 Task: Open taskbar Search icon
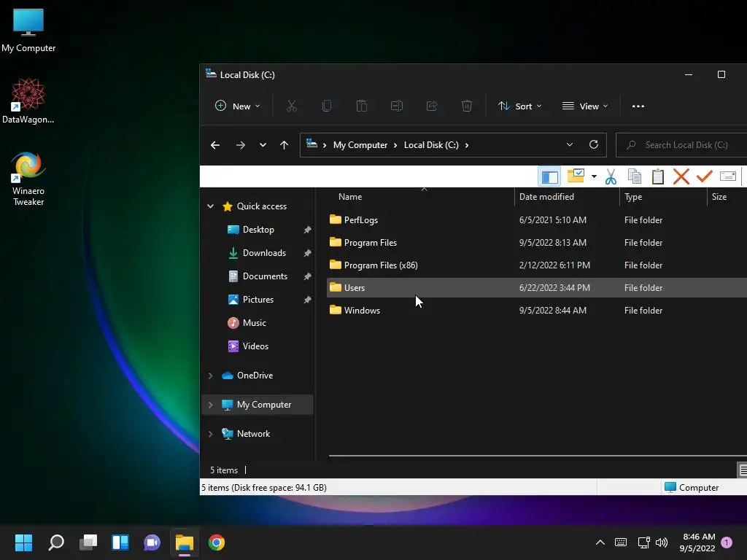(x=55, y=542)
